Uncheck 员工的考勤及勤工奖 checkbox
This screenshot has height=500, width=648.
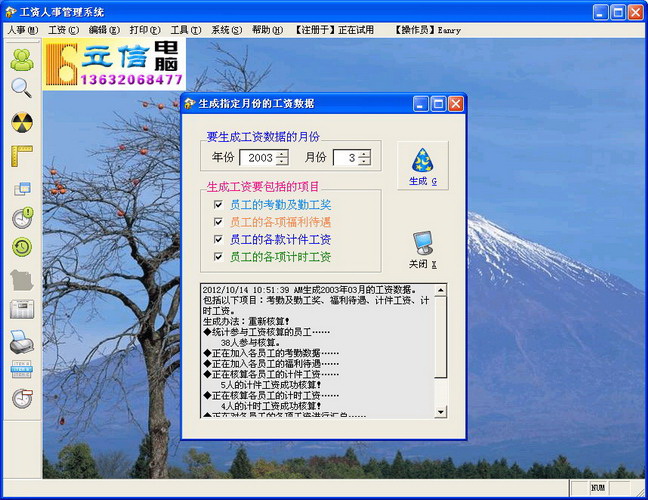click(218, 205)
